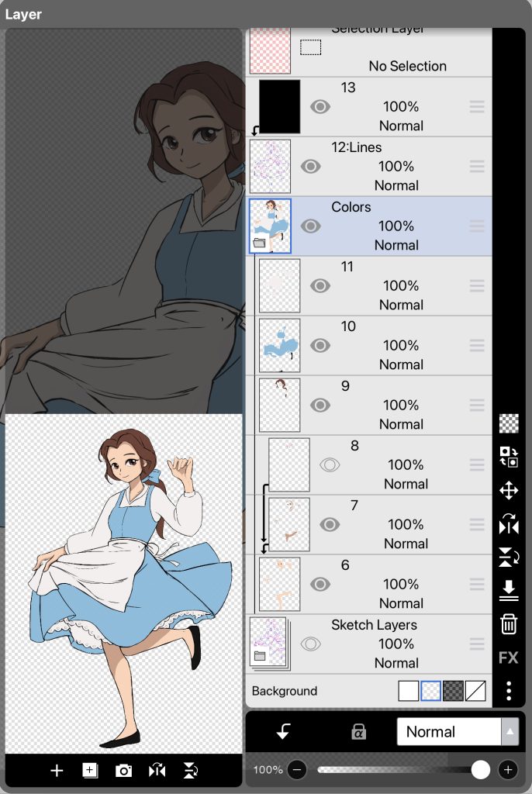Click the 'Sketch Layers' name label
The image size is (532, 794).
coord(374,625)
